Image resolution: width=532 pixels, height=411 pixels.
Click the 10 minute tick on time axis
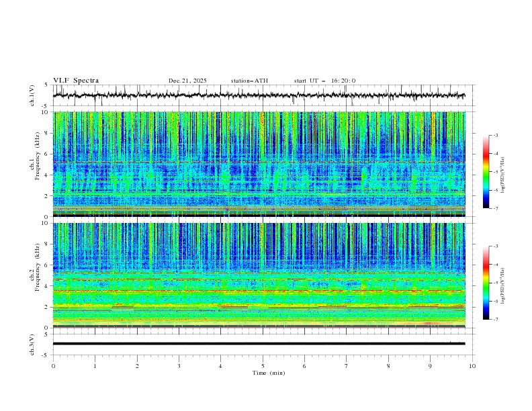click(x=472, y=366)
